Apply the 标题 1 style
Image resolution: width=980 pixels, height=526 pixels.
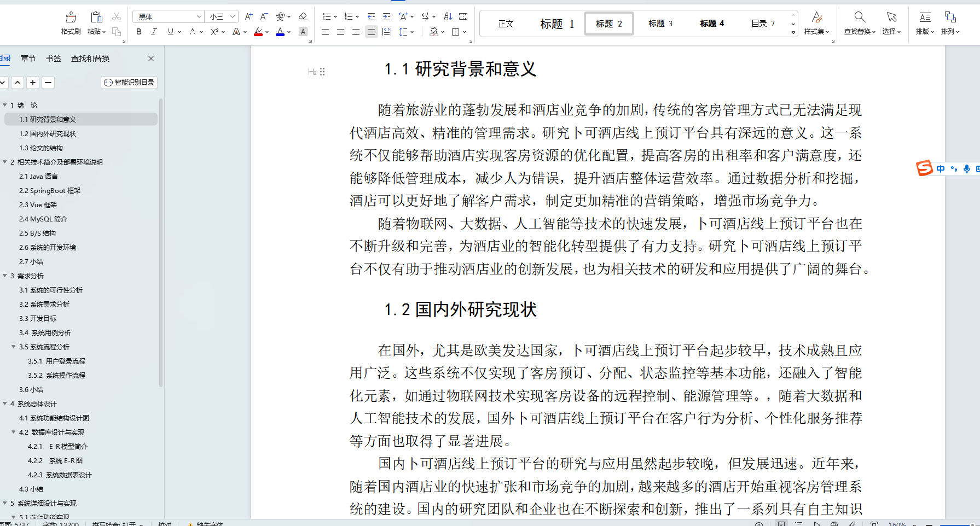tap(557, 24)
